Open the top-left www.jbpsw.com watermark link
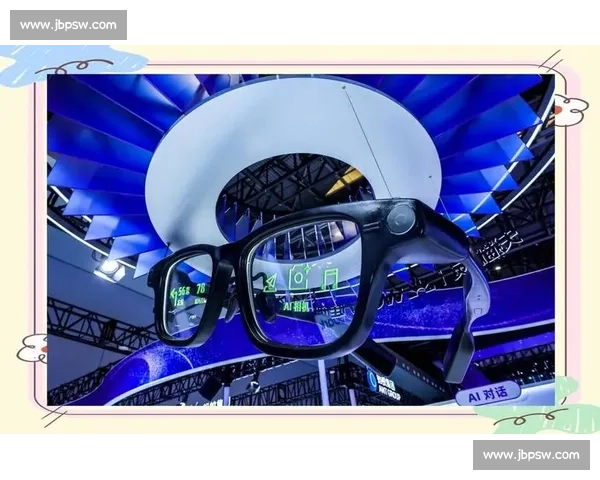The width and height of the screenshot is (600, 480). tap(68, 25)
